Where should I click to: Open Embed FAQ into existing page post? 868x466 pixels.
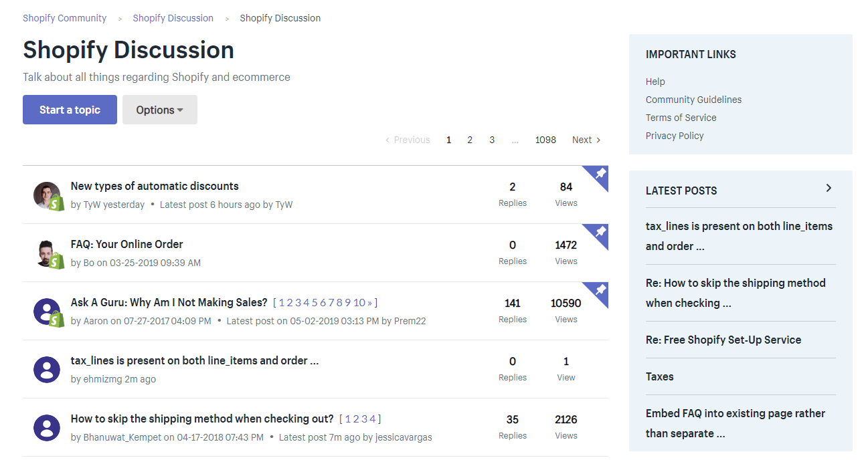[735, 423]
